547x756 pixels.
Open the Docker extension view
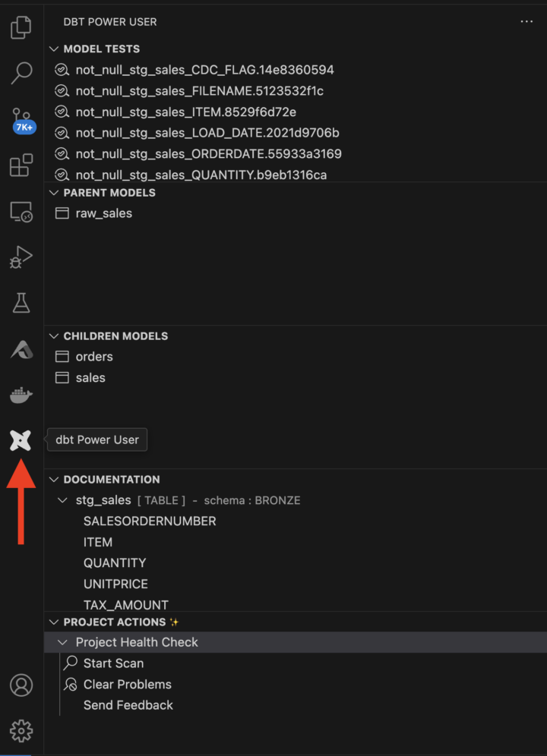click(x=21, y=394)
